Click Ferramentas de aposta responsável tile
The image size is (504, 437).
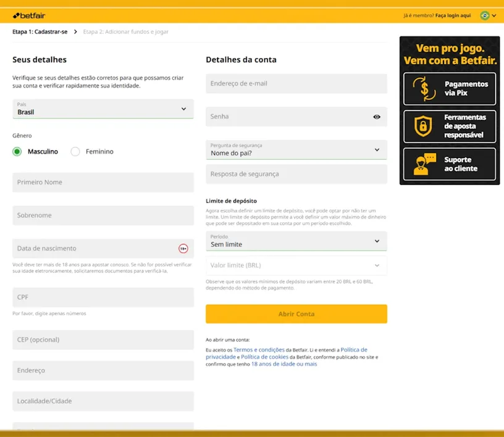450,127
